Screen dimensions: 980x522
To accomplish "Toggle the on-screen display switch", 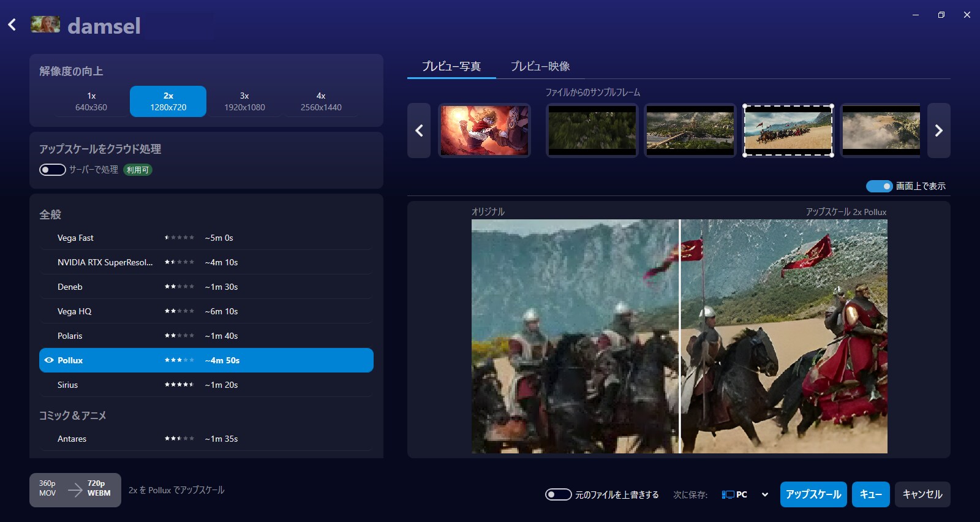I will point(879,186).
